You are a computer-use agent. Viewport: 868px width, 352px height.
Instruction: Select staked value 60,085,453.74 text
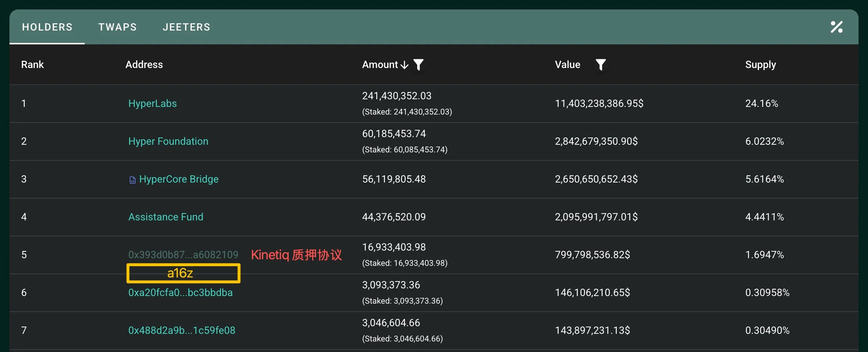(405, 150)
